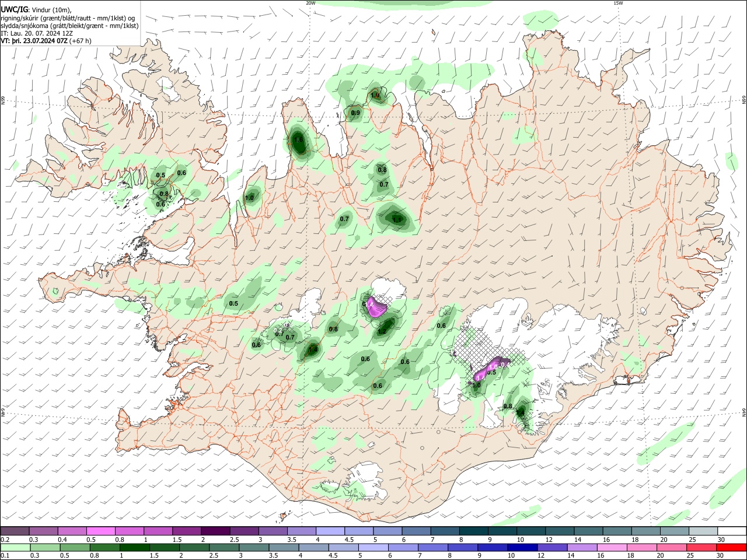Click the '1.6' precipitation value on the map
This screenshot has height=560, width=747.
pyautogui.click(x=298, y=140)
